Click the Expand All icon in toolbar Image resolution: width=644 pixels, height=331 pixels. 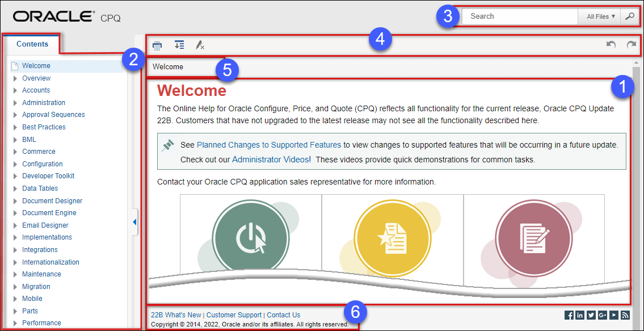coord(179,45)
